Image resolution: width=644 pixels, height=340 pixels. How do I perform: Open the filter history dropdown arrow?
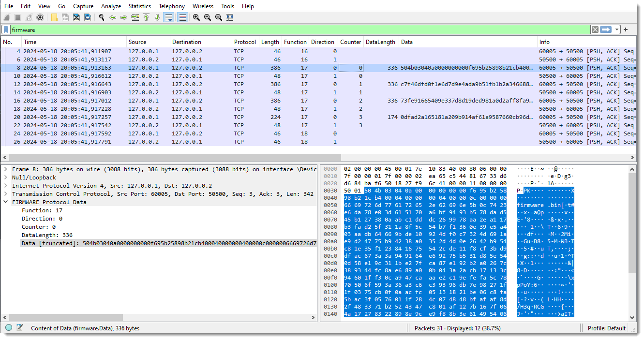[617, 30]
